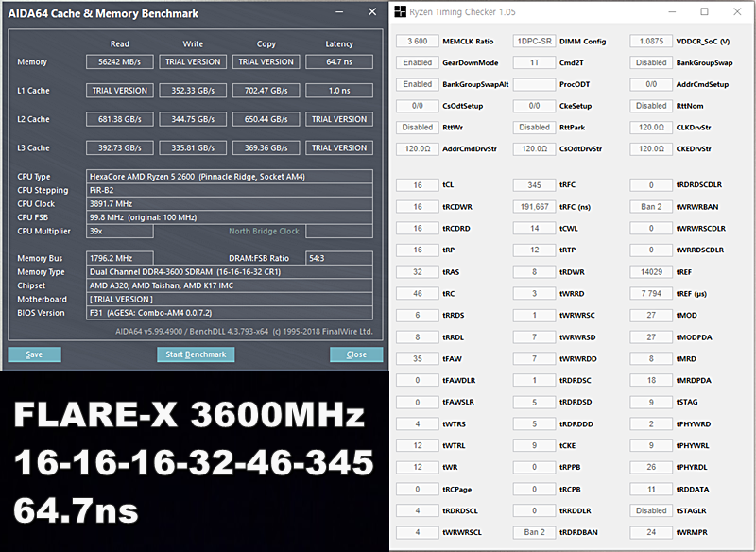Click the L1 Cache latency 1.0 ns value
This screenshot has width=756, height=552.
coord(339,91)
